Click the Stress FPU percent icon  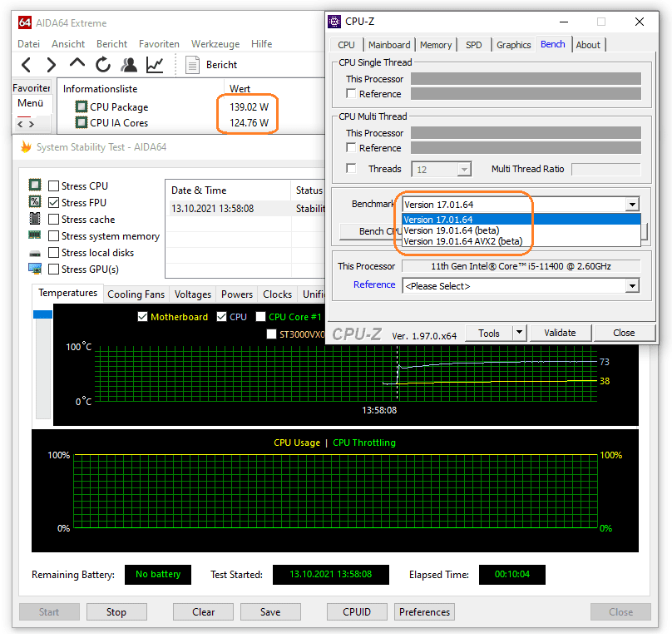35,201
